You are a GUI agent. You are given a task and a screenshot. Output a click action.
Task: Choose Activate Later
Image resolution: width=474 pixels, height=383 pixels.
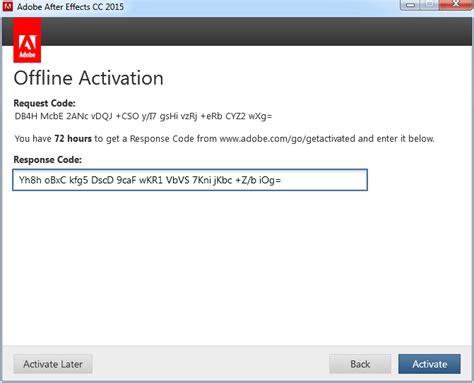[53, 364]
